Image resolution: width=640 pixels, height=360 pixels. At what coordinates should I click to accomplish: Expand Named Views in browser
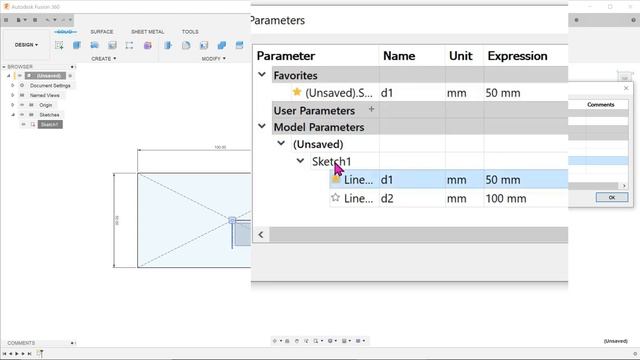(x=13, y=95)
